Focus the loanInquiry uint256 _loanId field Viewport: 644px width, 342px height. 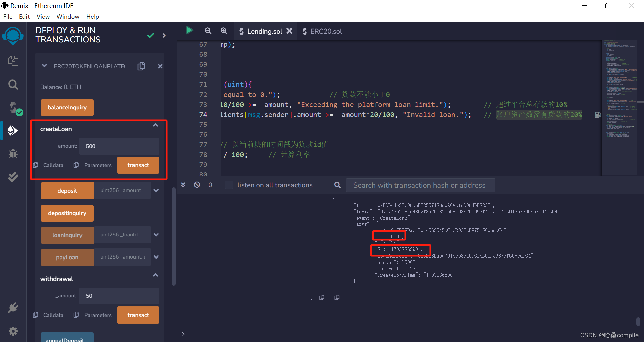[122, 235]
